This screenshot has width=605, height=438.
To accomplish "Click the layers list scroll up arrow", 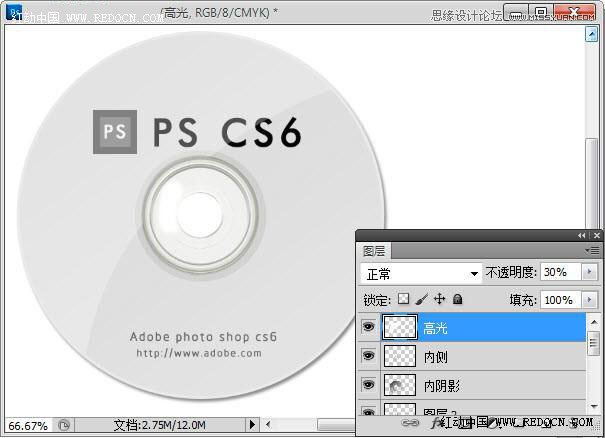I will [594, 321].
